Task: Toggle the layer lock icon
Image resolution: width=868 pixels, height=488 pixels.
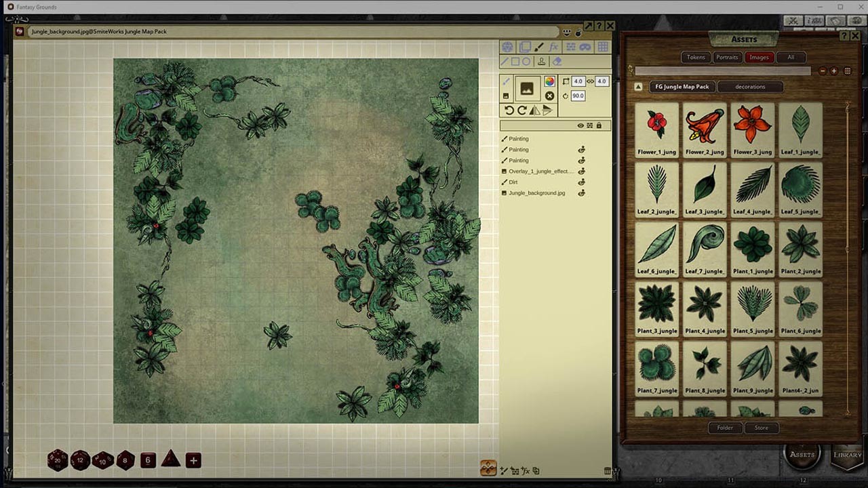Action: click(599, 126)
